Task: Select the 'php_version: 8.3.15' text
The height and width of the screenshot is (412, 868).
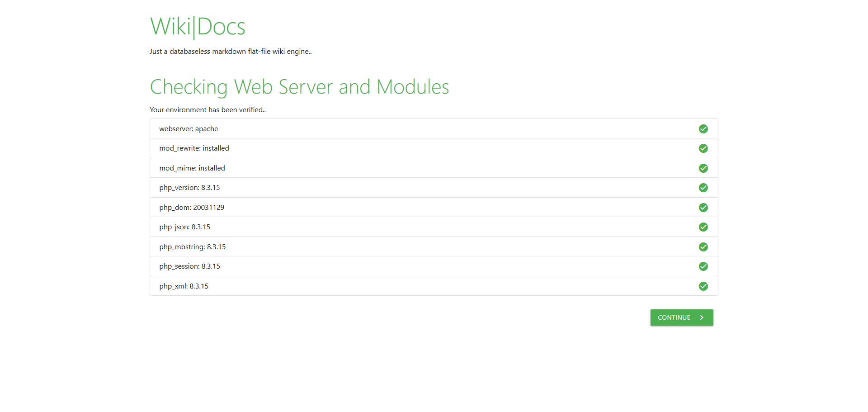Action: (x=189, y=188)
